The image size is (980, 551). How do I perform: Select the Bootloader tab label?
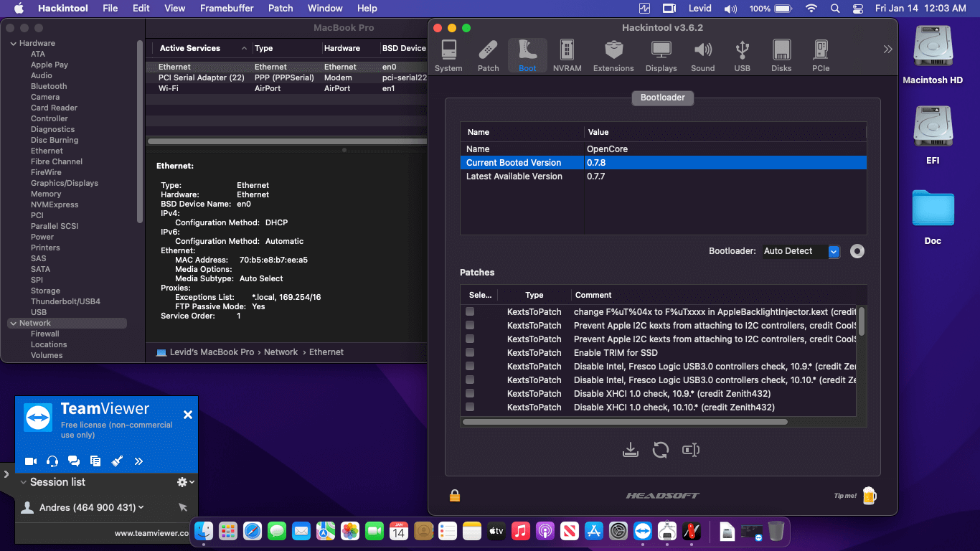coord(663,98)
